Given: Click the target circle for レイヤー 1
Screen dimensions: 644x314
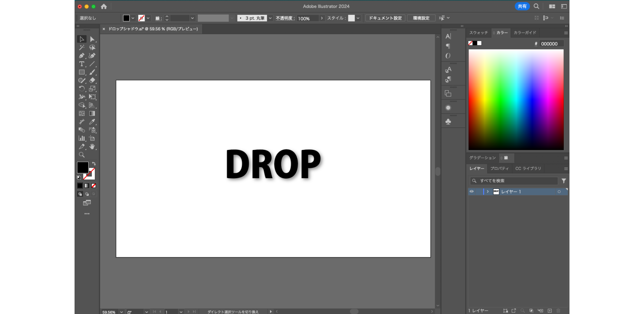Looking at the screenshot, I should coord(559,191).
